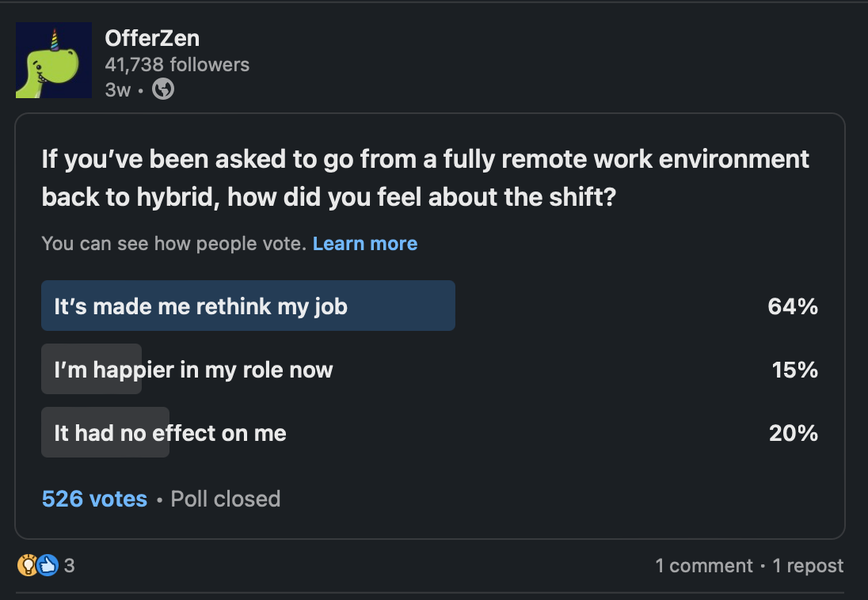Click the globe public visibility icon

pos(162,89)
